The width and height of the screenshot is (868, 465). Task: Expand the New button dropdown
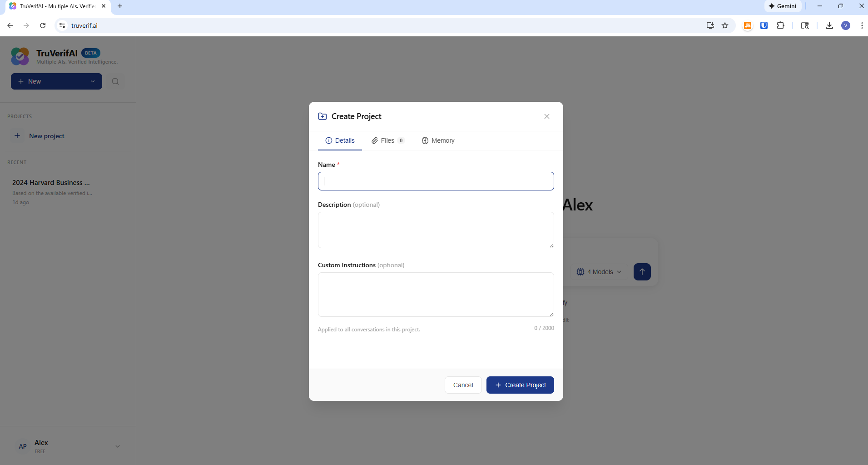pos(93,81)
